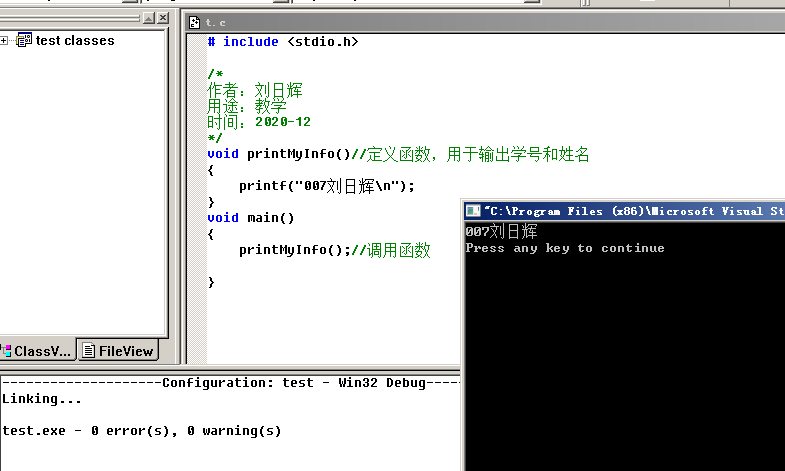The image size is (785, 471).
Task: Click the void printMyInfo() declaration
Action: (279, 154)
